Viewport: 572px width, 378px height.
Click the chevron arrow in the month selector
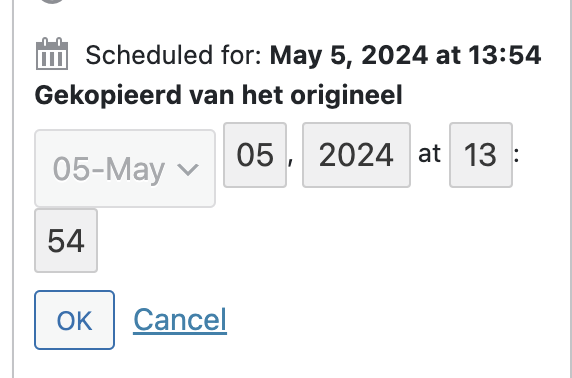pyautogui.click(x=188, y=170)
